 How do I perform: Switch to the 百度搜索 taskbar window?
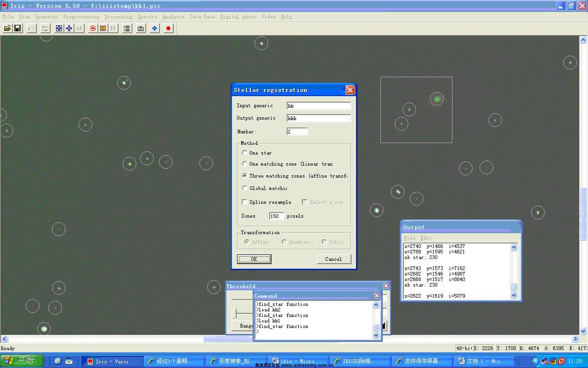(x=235, y=361)
